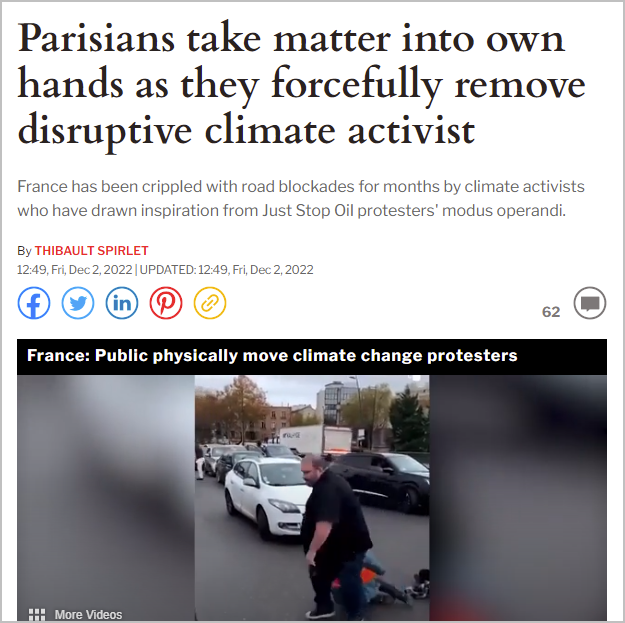Click the man in black in video
The image size is (625, 623).
(x=334, y=536)
